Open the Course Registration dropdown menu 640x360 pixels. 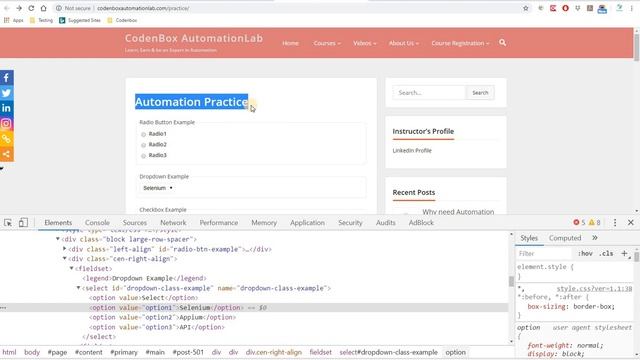coord(460,43)
